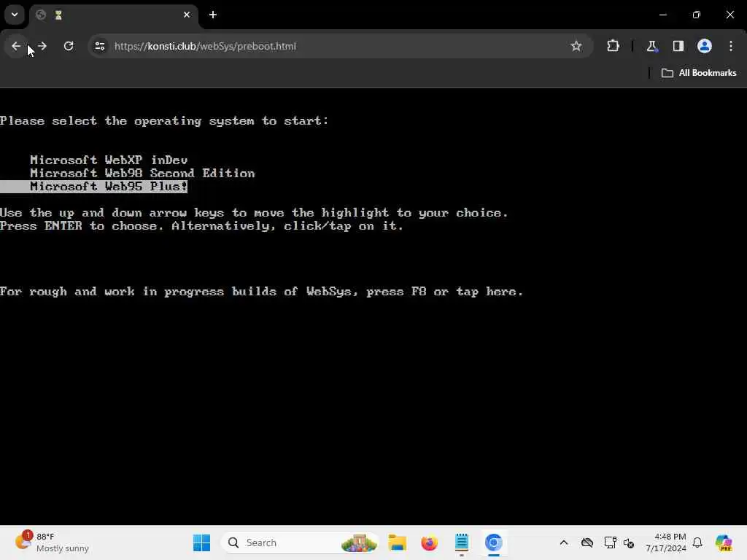Open the Windows Start menu

coord(201,542)
